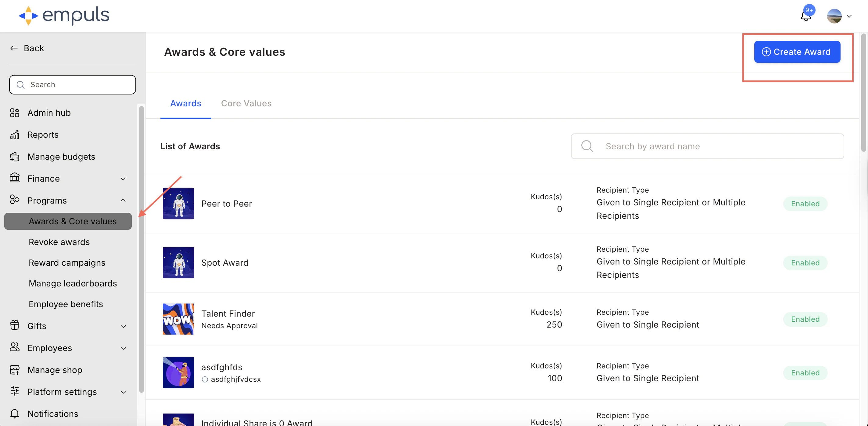Switch to the Awards tab
868x426 pixels.
[186, 103]
